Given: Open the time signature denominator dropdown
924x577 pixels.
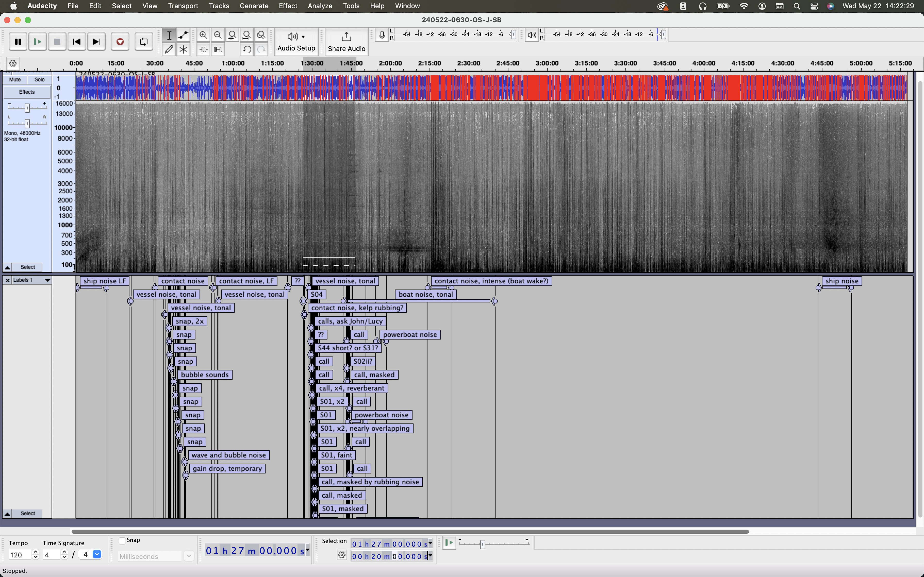Looking at the screenshot, I should [97, 555].
